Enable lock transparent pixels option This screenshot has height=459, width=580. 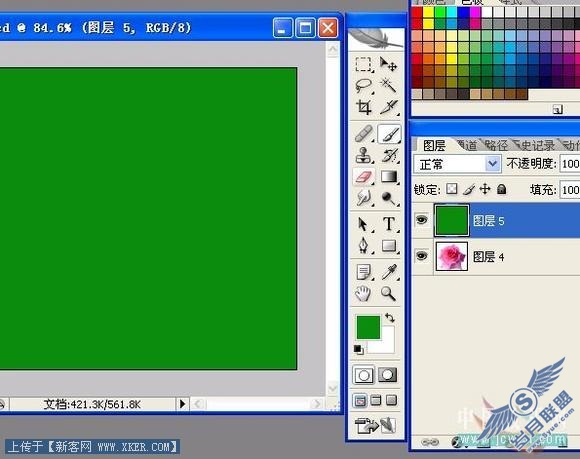(451, 189)
